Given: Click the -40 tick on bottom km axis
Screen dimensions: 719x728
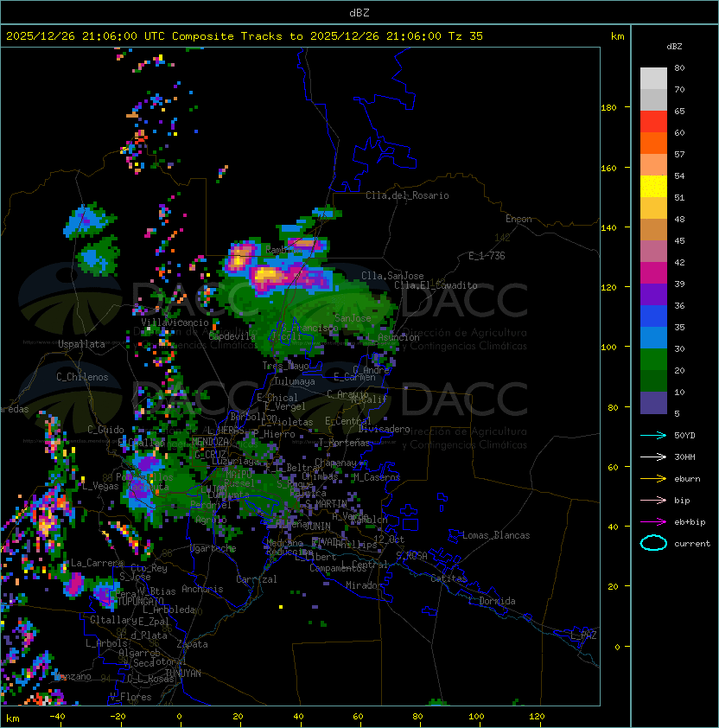Looking at the screenshot, I should (57, 717).
